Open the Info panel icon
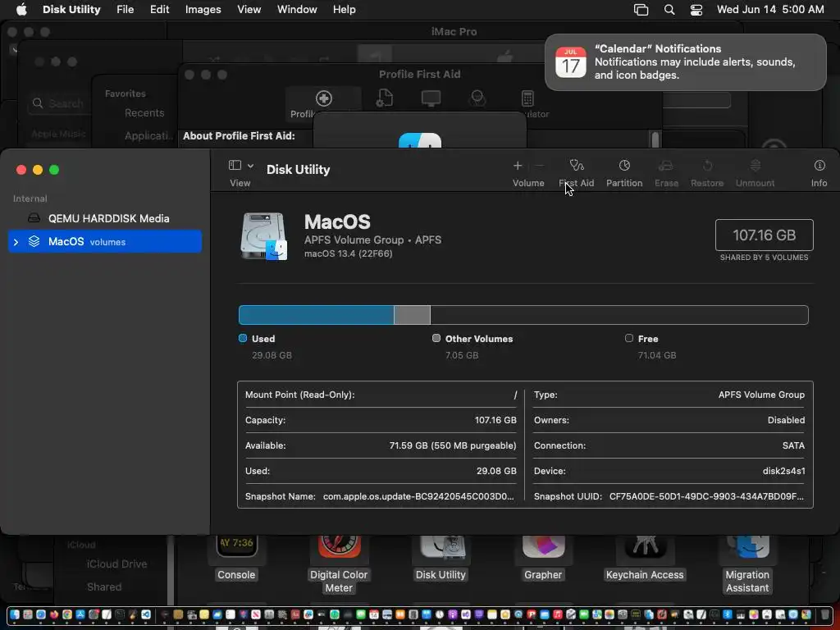The height and width of the screenshot is (630, 840). pyautogui.click(x=819, y=166)
